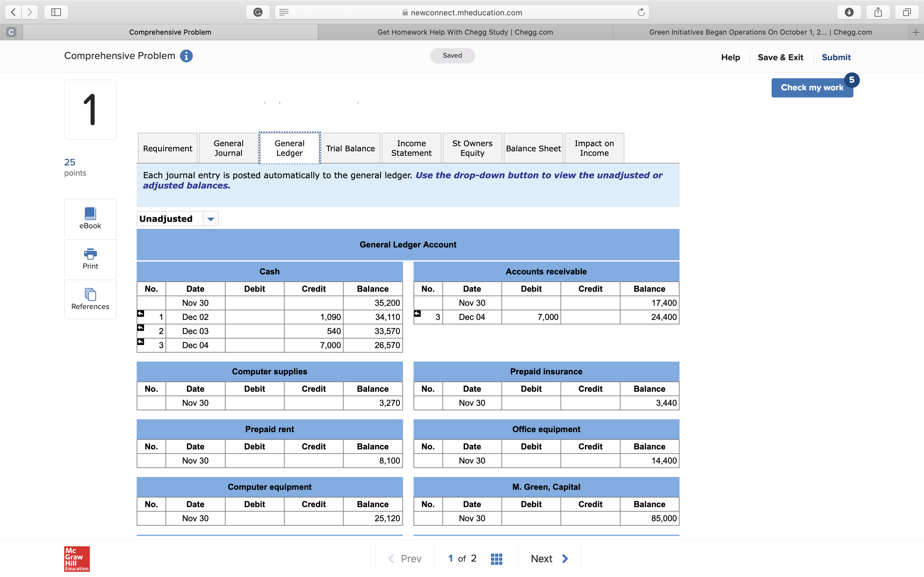Click the Safari downloads icon
This screenshot has width=924, height=577.
(849, 12)
